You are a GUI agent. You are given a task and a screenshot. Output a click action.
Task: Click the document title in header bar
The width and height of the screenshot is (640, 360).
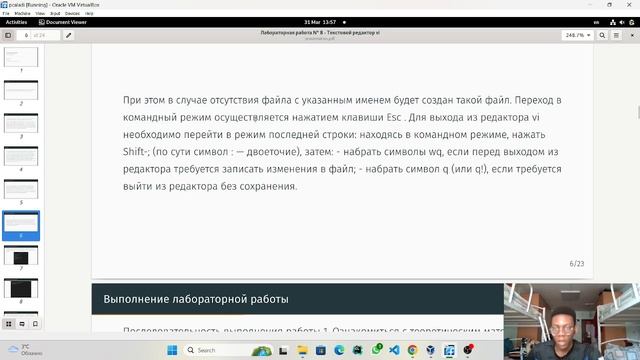(320, 33)
